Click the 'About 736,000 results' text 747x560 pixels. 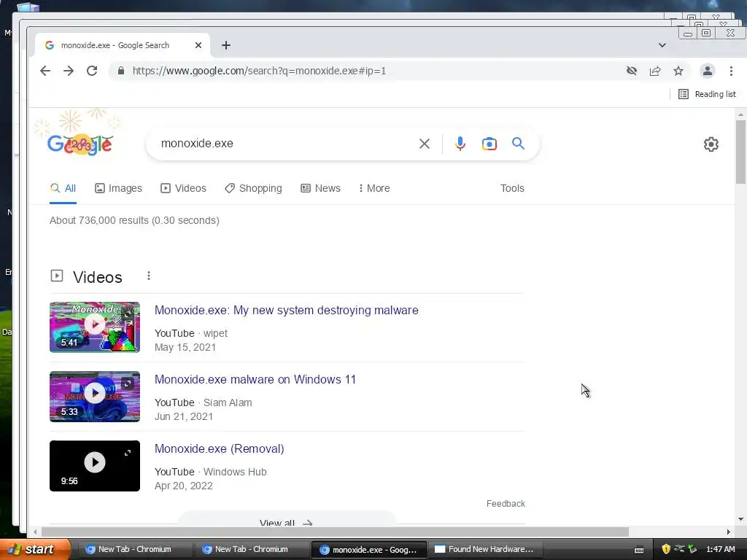click(x=134, y=220)
